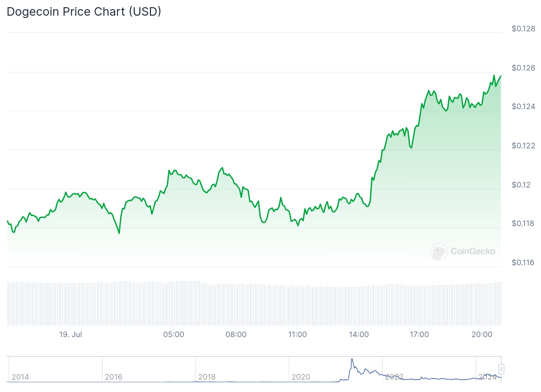Click the 19. Jul date axis label

[71, 335]
